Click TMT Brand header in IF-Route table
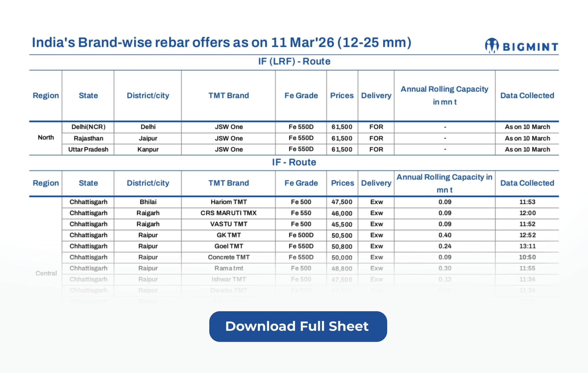Viewport: 588px width, 373px height. (228, 183)
